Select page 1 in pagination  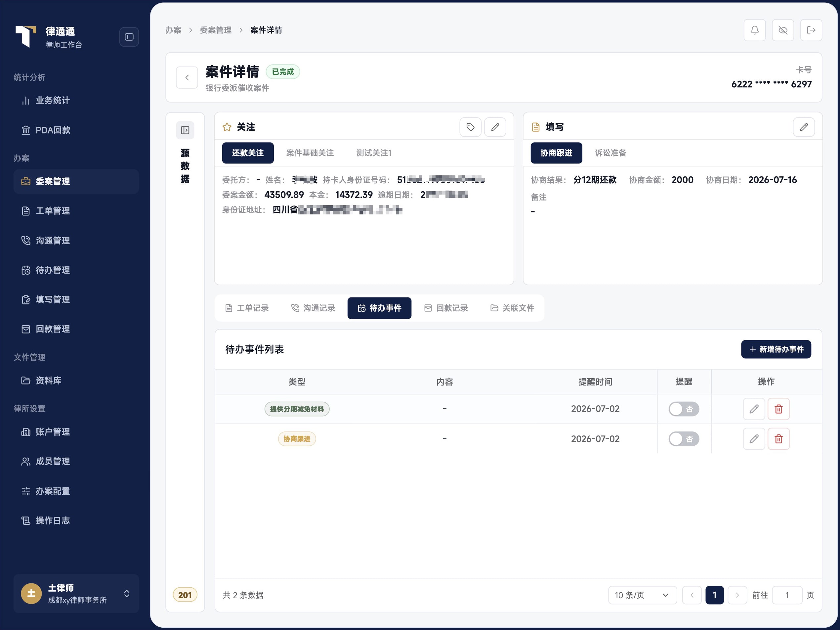pyautogui.click(x=714, y=595)
